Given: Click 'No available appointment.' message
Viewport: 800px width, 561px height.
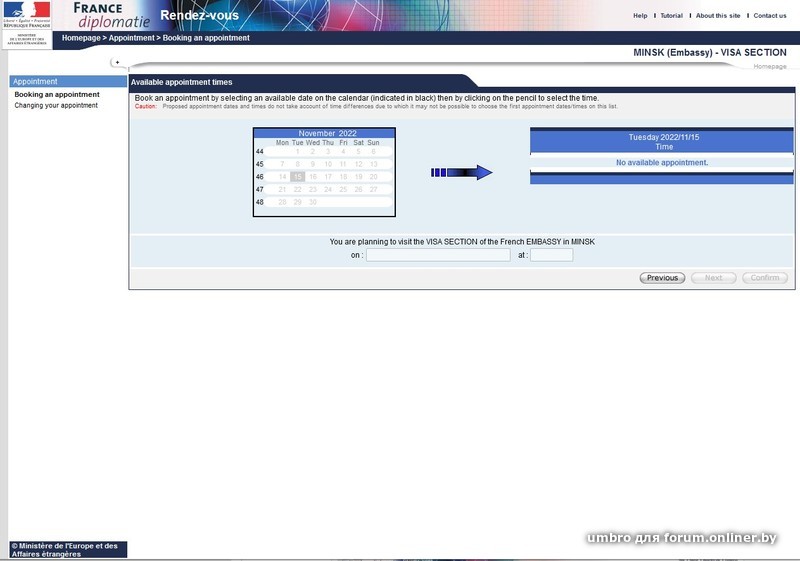Looking at the screenshot, I should pyautogui.click(x=662, y=163).
